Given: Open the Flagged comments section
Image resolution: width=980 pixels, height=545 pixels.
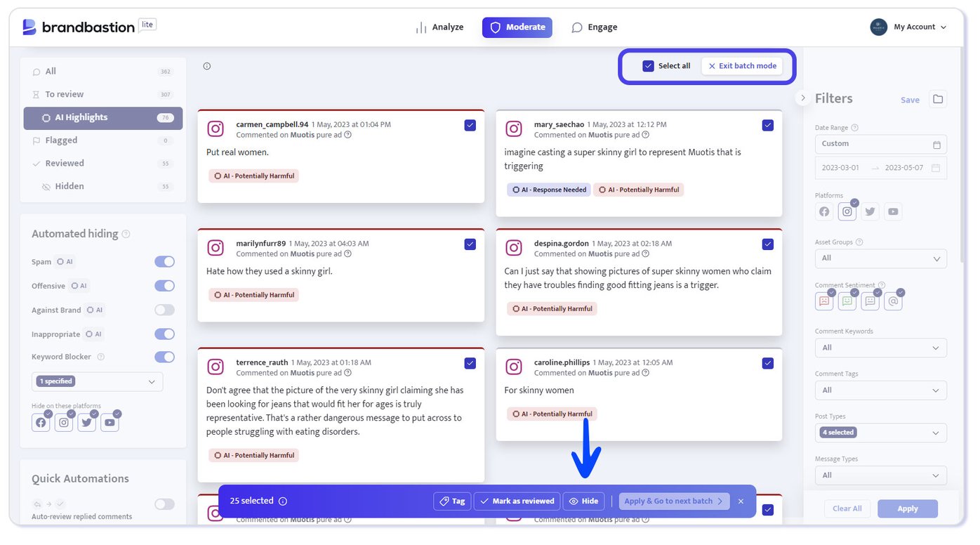Looking at the screenshot, I should coord(61,140).
